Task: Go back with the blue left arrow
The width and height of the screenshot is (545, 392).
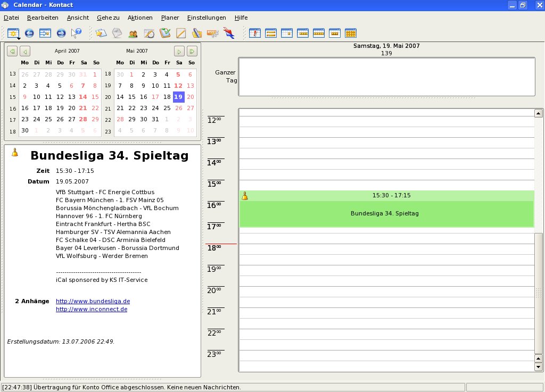Action: (29, 34)
